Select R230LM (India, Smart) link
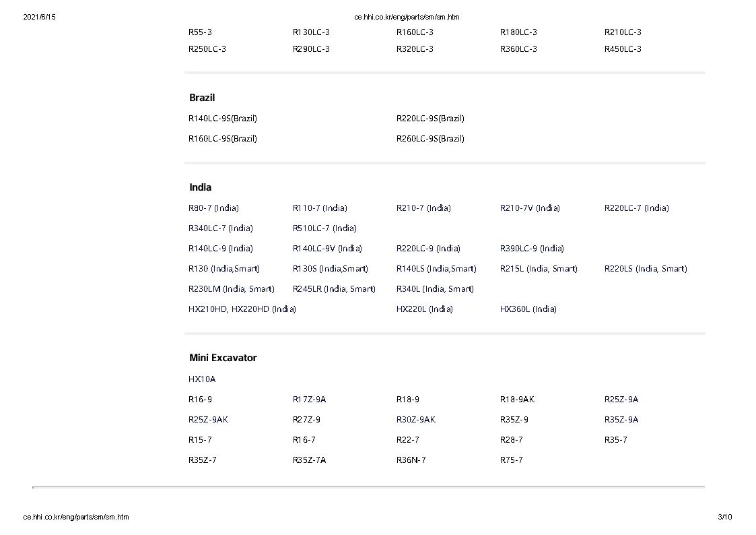This screenshot has width=756, height=535. [232, 290]
